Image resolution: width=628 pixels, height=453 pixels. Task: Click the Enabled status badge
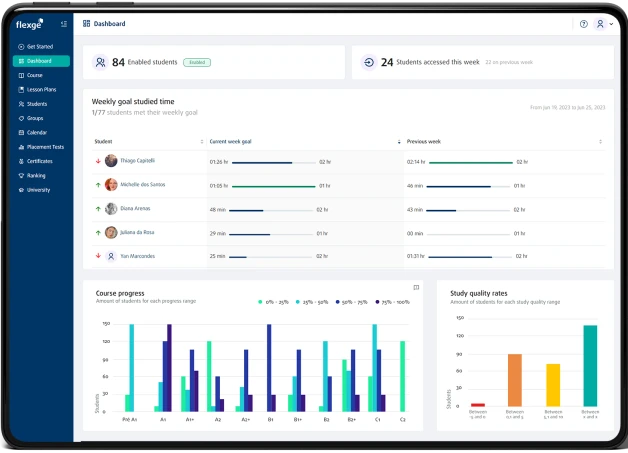[x=197, y=62]
